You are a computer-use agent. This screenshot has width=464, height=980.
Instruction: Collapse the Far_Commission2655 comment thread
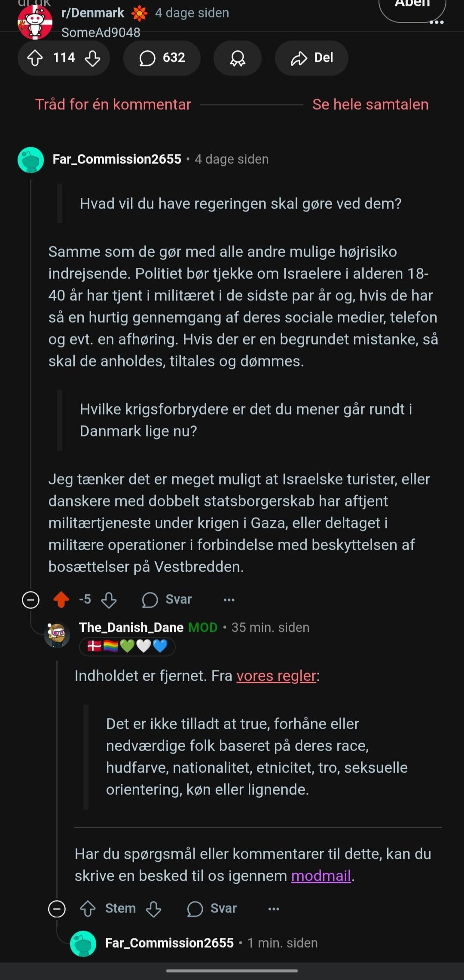pos(31,600)
